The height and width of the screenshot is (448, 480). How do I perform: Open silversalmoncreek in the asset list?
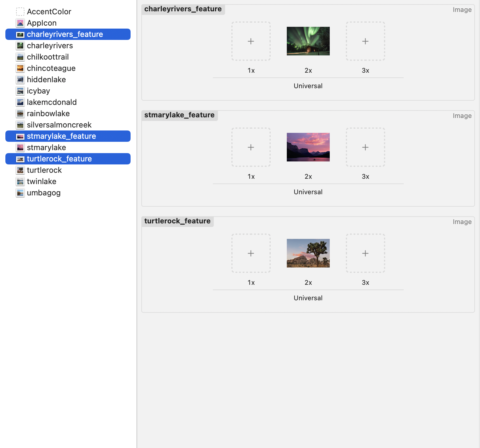(59, 125)
